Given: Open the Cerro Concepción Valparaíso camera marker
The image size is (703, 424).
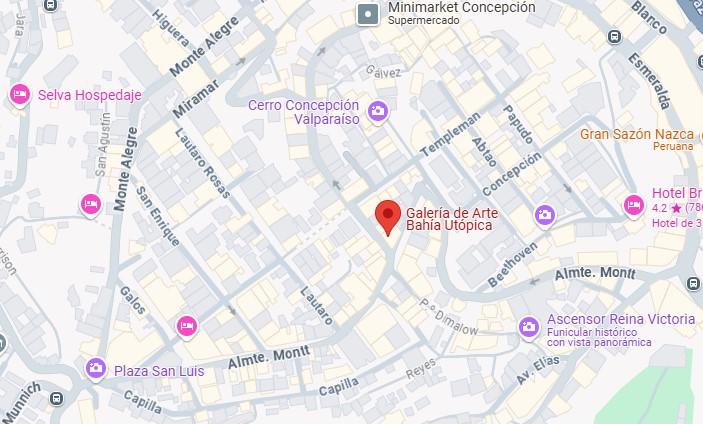Looking at the screenshot, I should click(378, 111).
